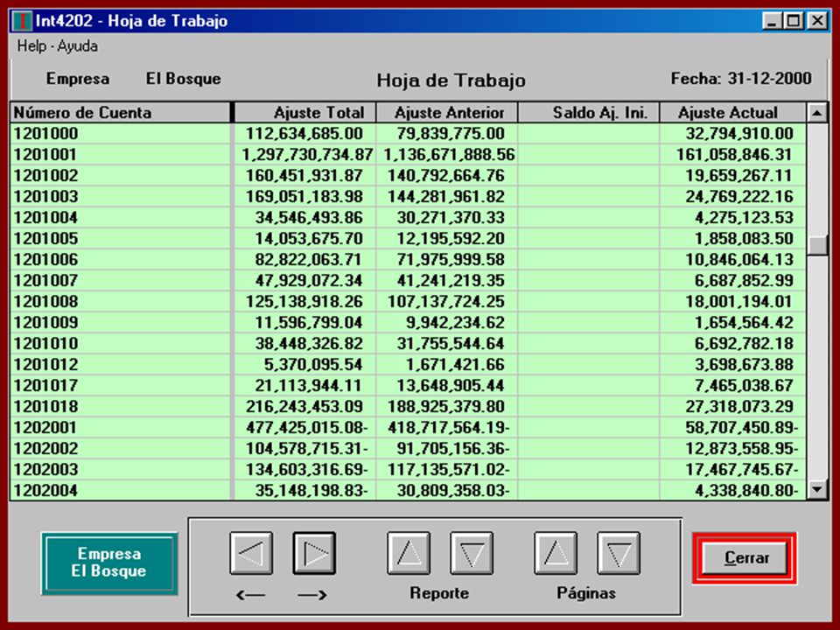Click Ajuste Actual value 12,873,558.95-
The height and width of the screenshot is (630, 840).
[743, 448]
